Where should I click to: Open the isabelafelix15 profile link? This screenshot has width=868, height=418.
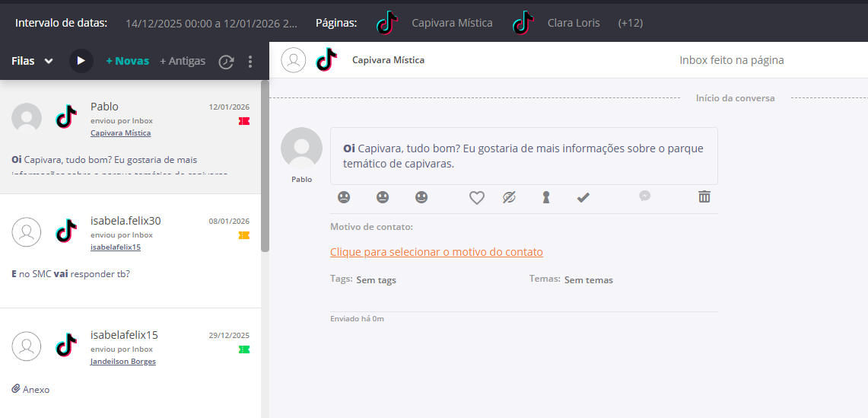[x=116, y=247]
